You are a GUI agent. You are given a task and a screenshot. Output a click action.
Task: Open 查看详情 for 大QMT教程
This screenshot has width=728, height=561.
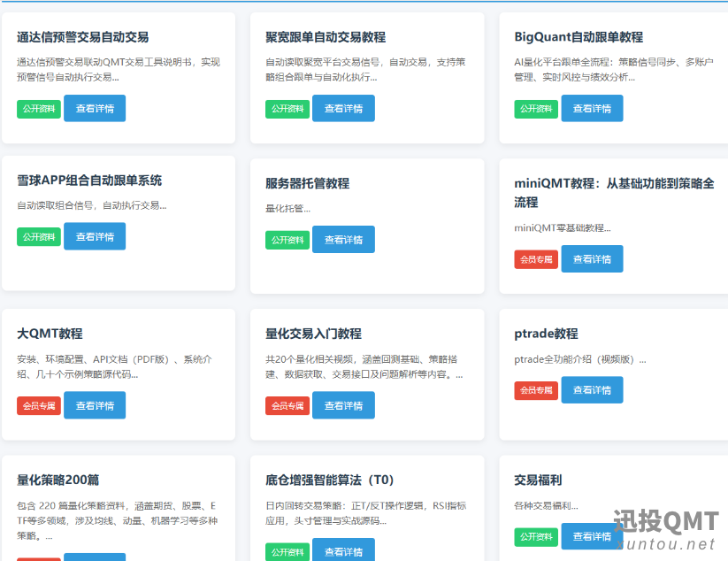pos(95,406)
